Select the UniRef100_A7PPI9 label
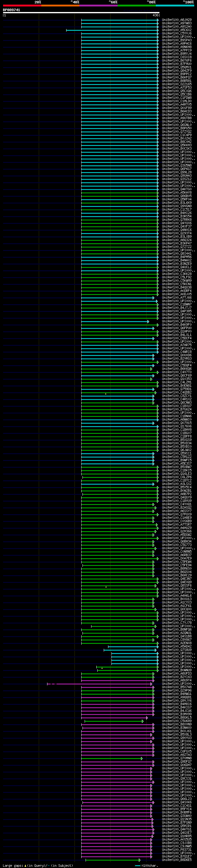The height and width of the screenshot is (868, 197). [177, 50]
